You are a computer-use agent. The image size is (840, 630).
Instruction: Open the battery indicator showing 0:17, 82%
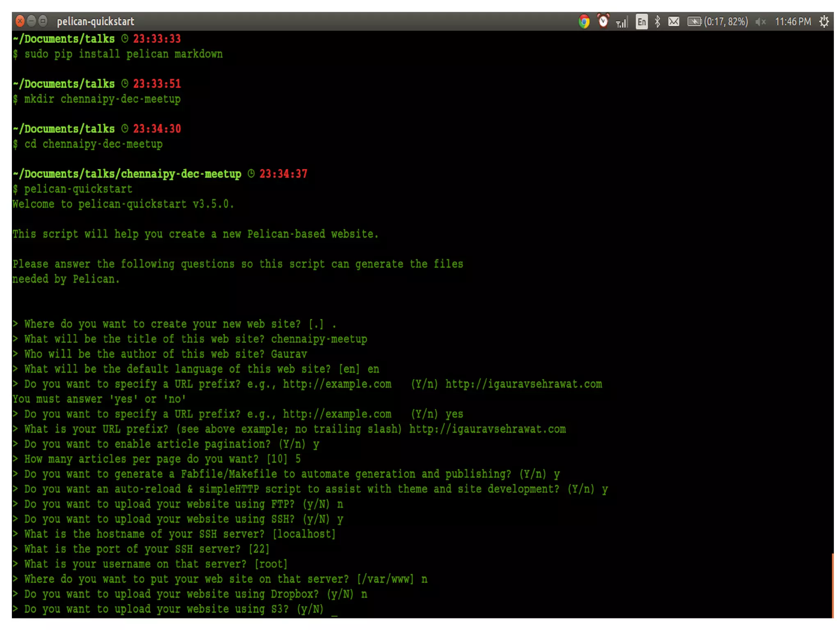(x=718, y=21)
